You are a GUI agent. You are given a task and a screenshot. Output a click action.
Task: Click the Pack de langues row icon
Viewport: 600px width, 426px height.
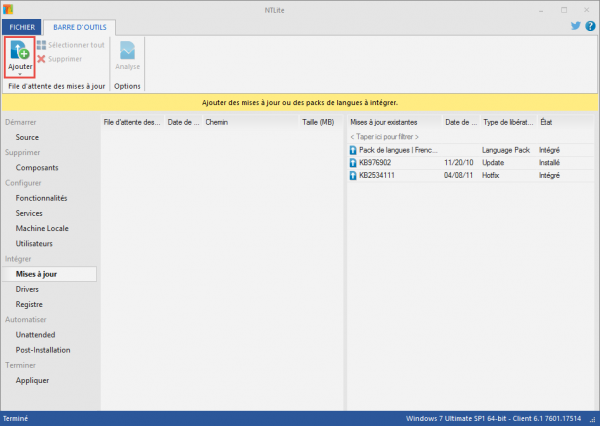[x=353, y=150]
